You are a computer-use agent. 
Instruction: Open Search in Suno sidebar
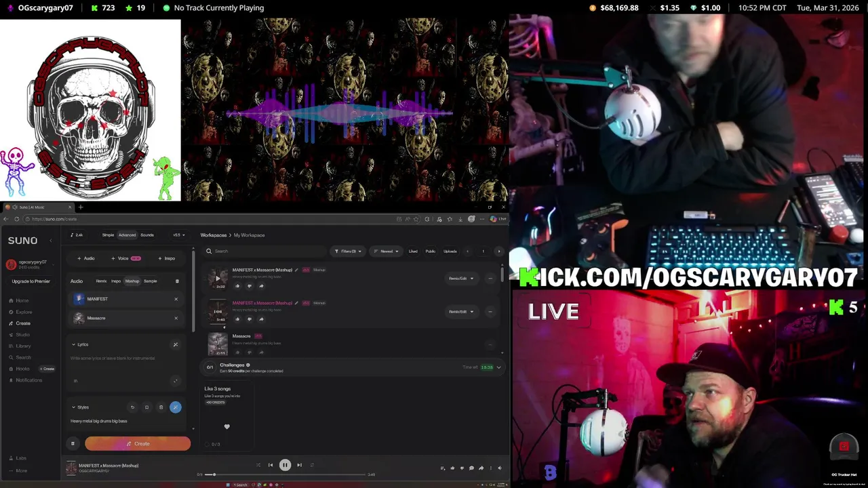click(x=20, y=357)
